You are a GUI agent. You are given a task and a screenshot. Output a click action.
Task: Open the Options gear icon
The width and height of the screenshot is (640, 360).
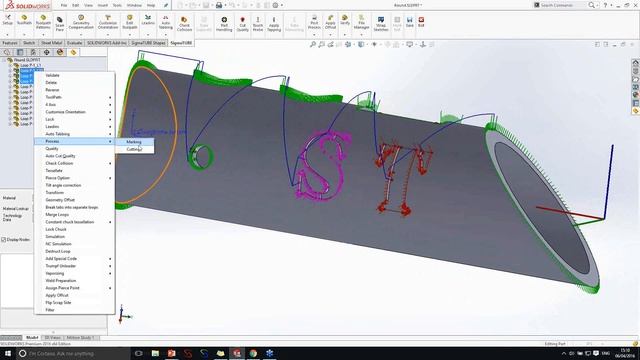coord(276,5)
